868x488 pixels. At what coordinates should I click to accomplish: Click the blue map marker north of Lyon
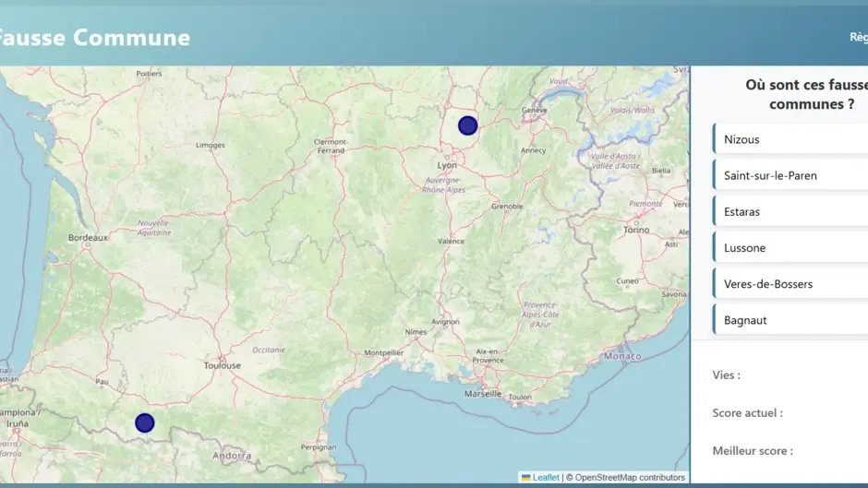click(468, 125)
